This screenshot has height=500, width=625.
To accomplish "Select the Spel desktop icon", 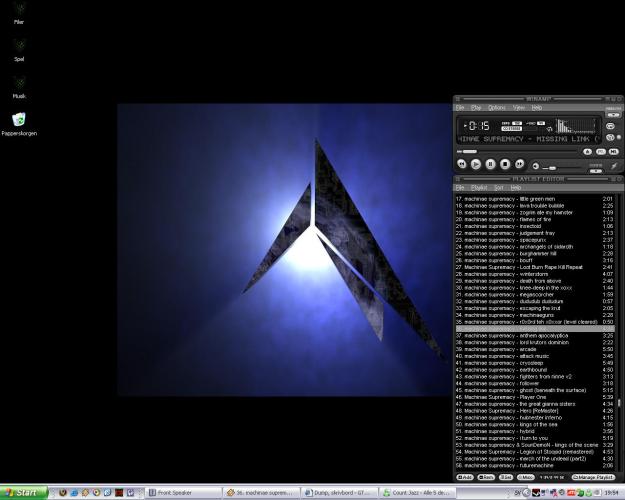I will tap(19, 48).
